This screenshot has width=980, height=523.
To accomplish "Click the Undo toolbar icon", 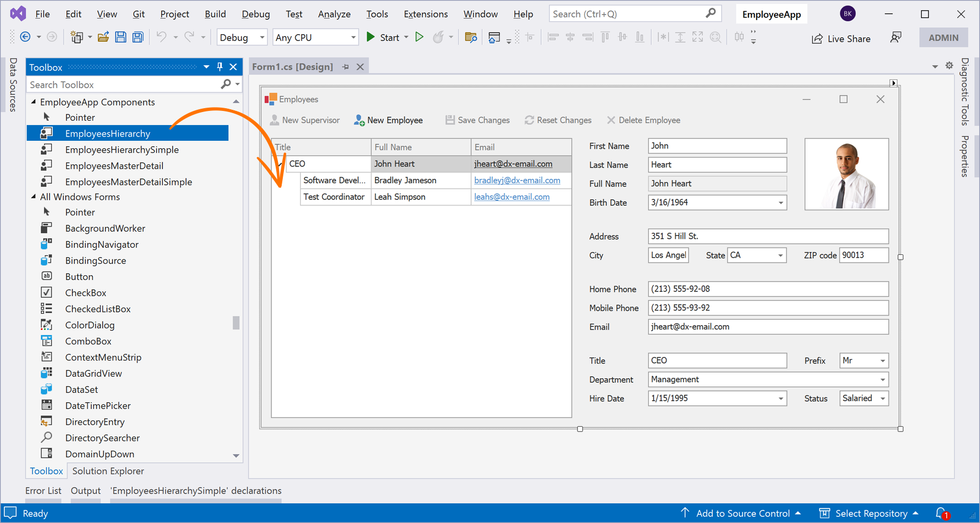I will click(x=162, y=37).
